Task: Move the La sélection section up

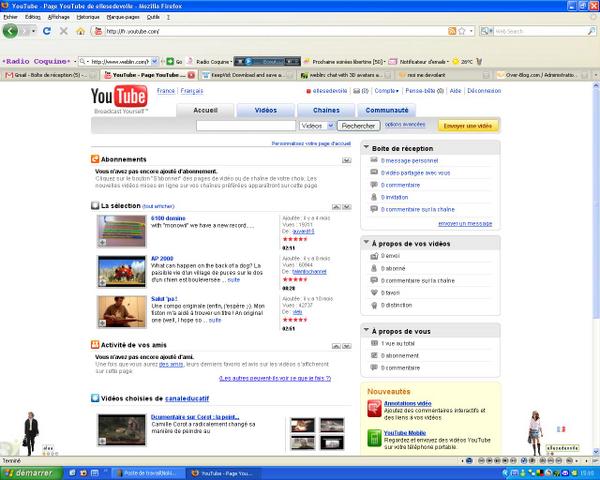Action: 336,207
